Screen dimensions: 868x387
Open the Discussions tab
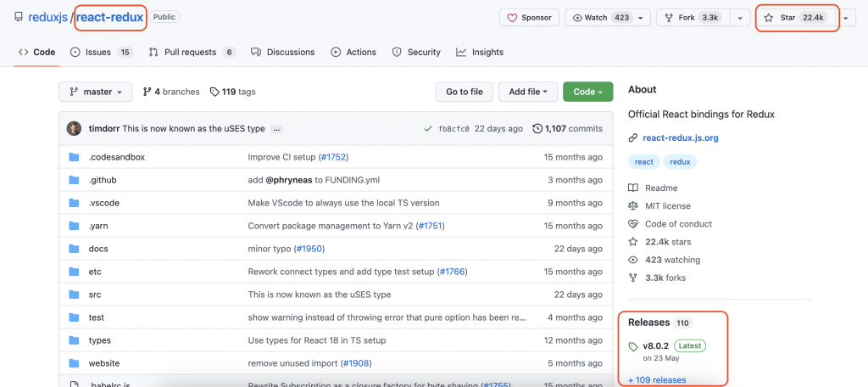(x=283, y=52)
